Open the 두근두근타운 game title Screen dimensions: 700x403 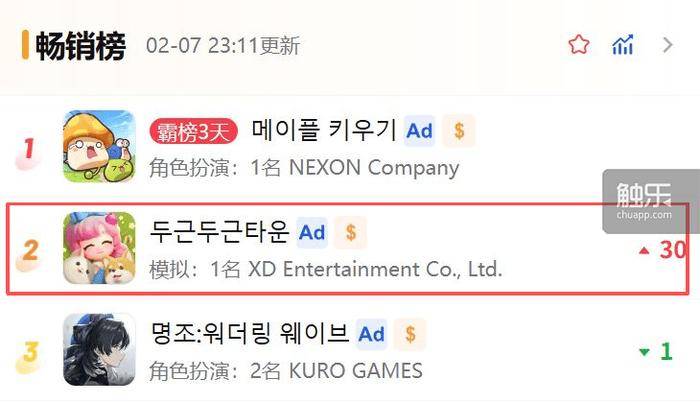click(220, 232)
